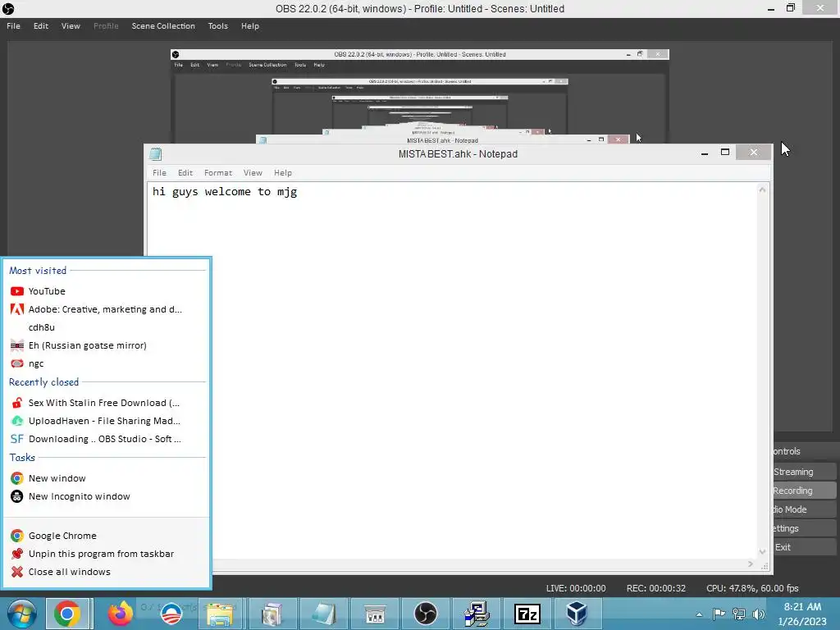This screenshot has height=630, width=840.
Task: Open the VirtualBox taskbar icon
Action: point(577,614)
